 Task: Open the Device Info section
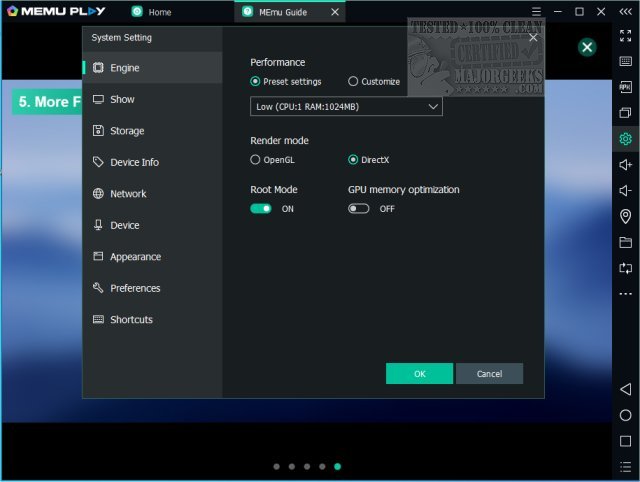(153, 162)
